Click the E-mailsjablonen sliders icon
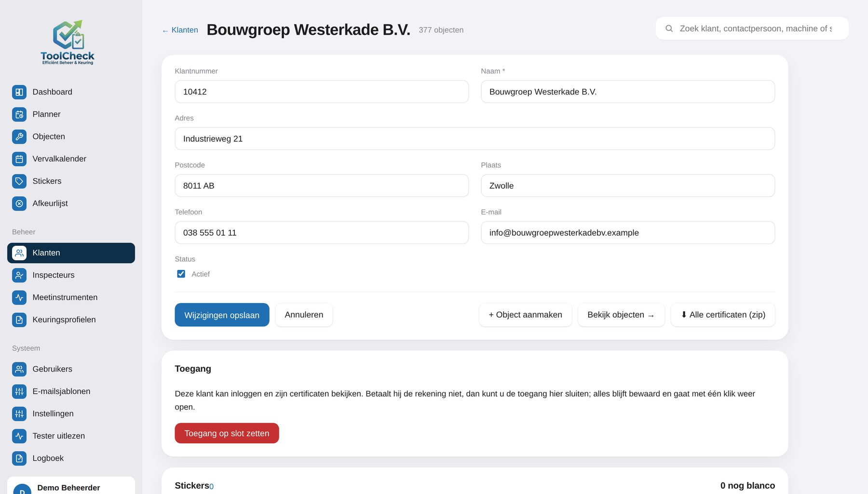The image size is (868, 494). pos(19,391)
